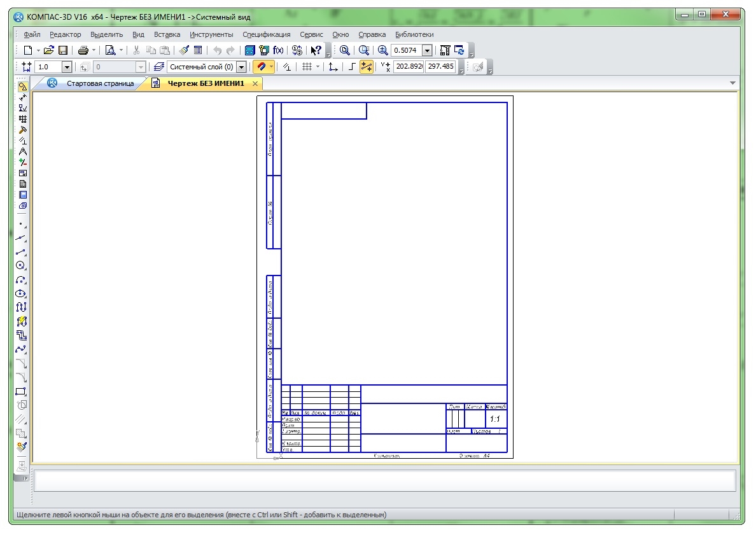Close the Чертеж БЕЗ ИМЕНИ1 tab
This screenshot has width=756, height=537.
click(255, 84)
